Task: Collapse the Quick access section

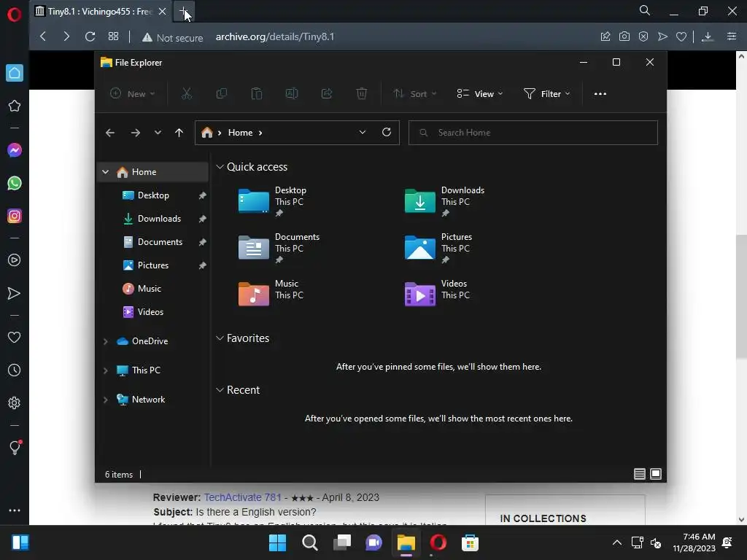Action: pyautogui.click(x=220, y=167)
